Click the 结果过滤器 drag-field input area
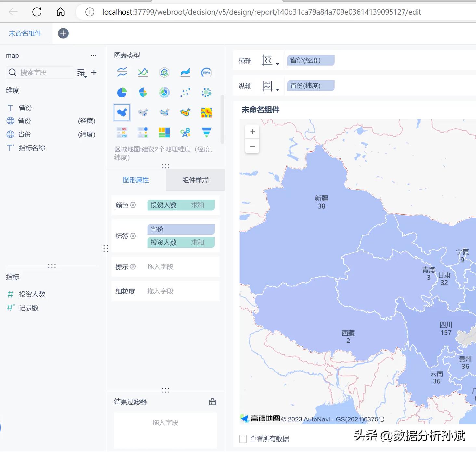 point(165,422)
